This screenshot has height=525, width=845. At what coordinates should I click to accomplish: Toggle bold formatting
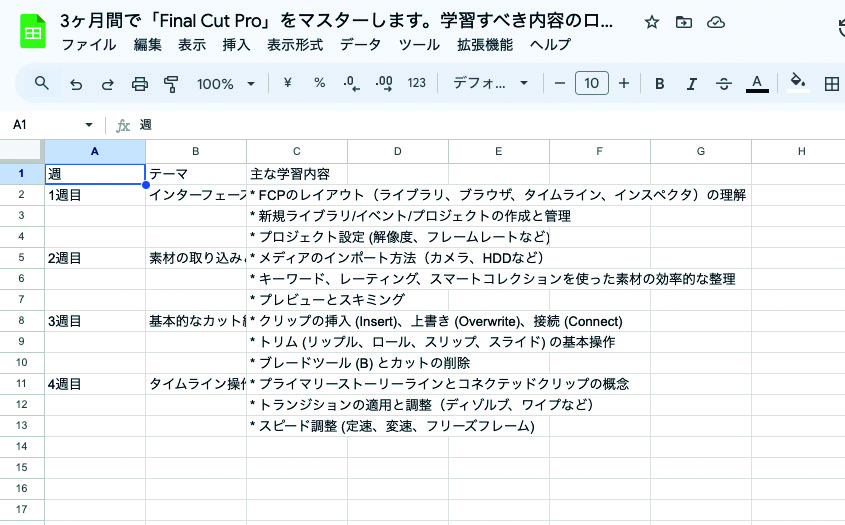pyautogui.click(x=659, y=84)
